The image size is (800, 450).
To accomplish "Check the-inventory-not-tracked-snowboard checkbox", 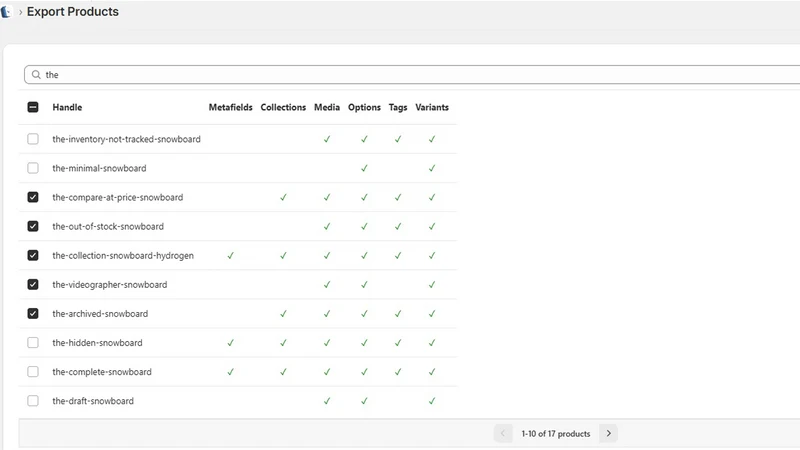I will coord(33,139).
